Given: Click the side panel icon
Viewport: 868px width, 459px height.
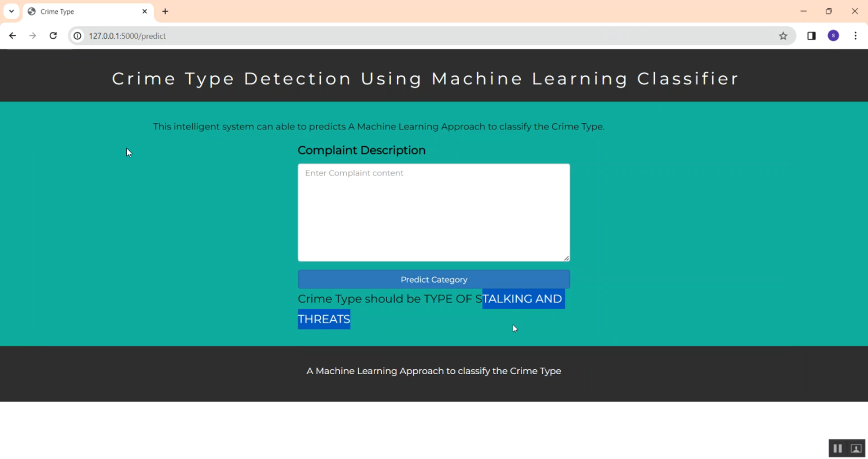Looking at the screenshot, I should 811,35.
